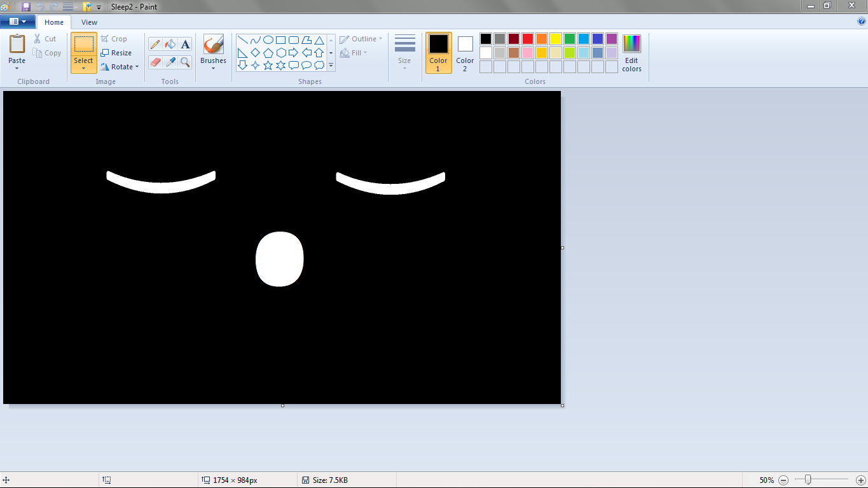The height and width of the screenshot is (488, 868).
Task: Activate the Color 1 selector
Action: (438, 53)
